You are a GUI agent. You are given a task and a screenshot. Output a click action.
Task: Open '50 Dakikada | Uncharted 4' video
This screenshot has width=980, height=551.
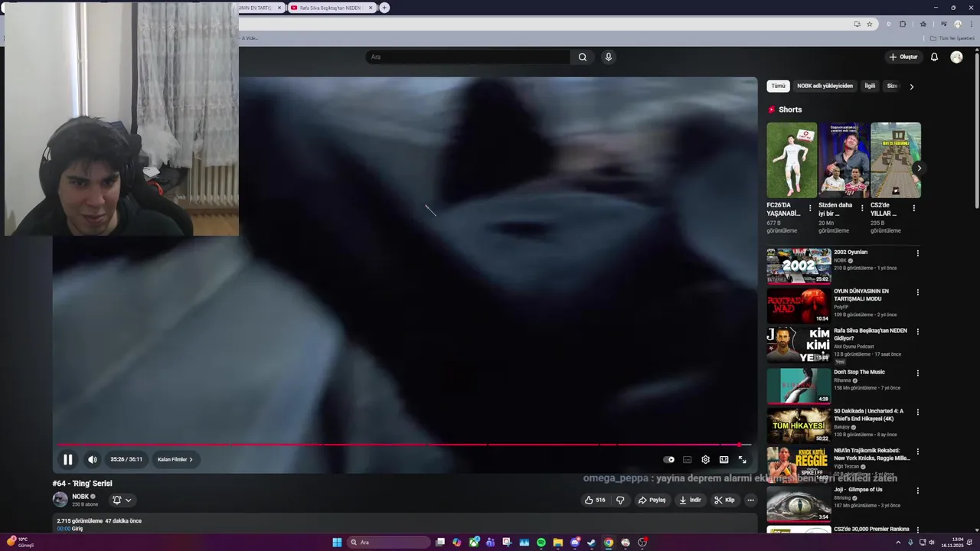[799, 424]
